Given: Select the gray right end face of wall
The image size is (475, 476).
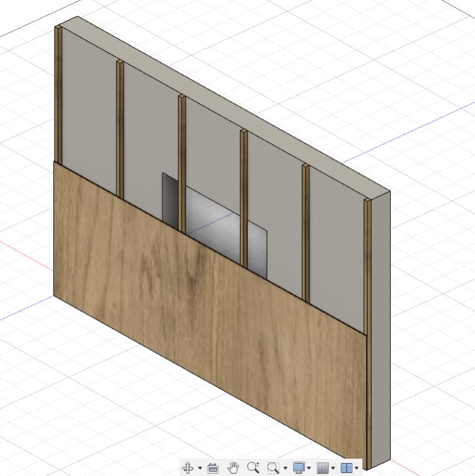Looking at the screenshot, I should pos(381,328).
